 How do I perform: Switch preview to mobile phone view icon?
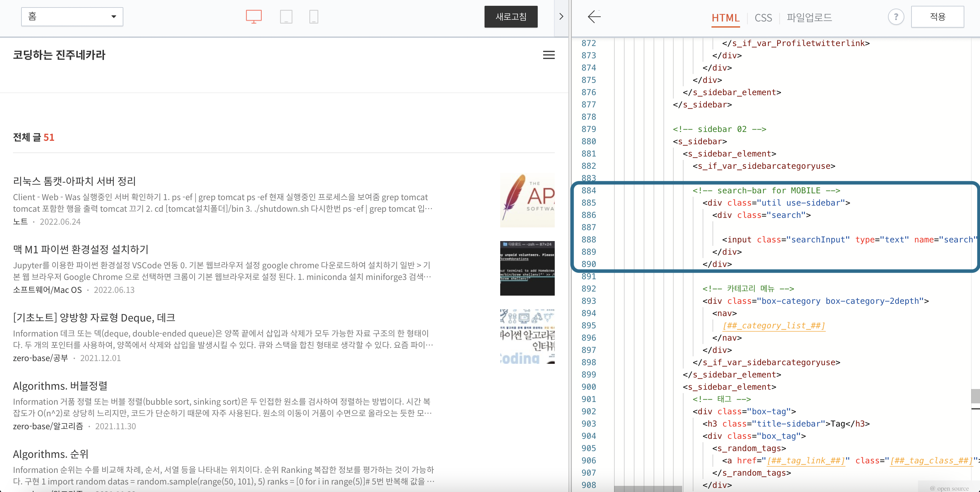pyautogui.click(x=313, y=17)
